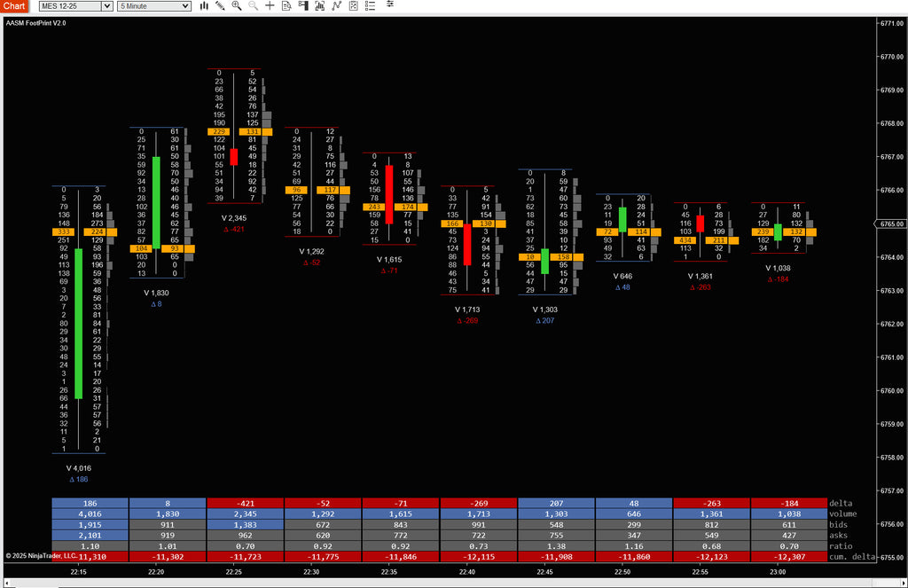Click the cum. delta cell showing -12,307
Image resolution: width=908 pixels, height=588 pixels.
789,557
